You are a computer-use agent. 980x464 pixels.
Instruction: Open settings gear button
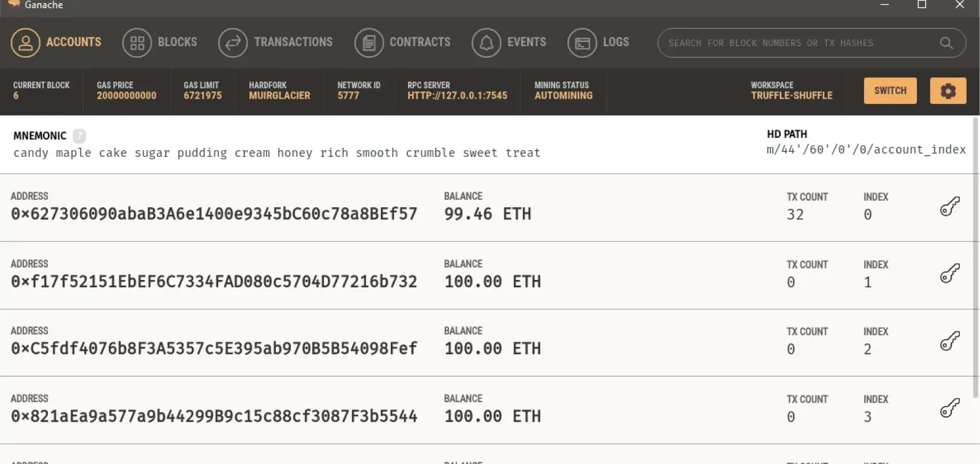[x=948, y=91]
